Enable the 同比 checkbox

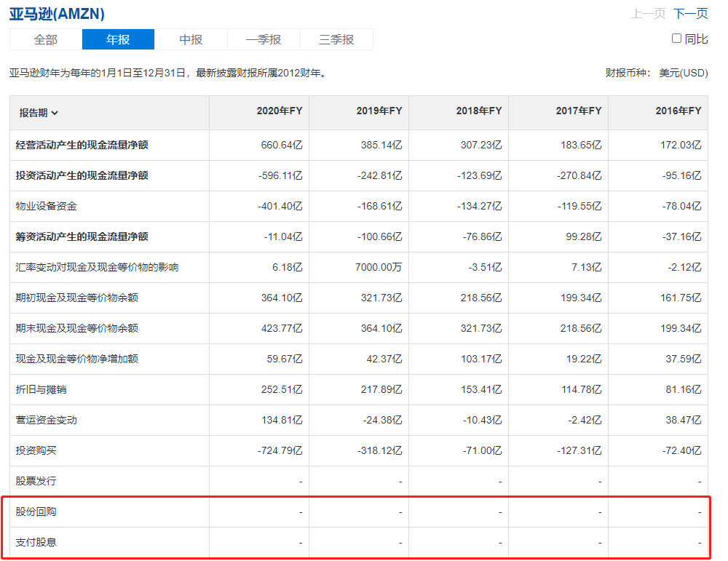point(676,39)
